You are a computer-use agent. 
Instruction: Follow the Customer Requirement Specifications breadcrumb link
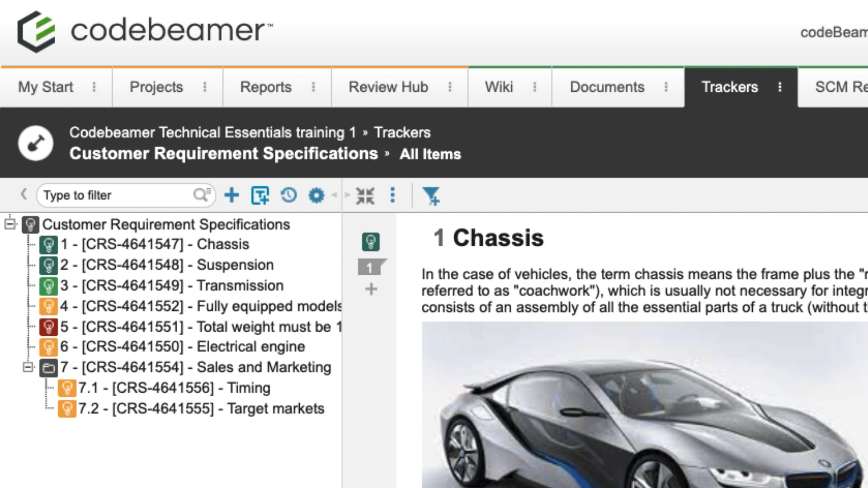[x=224, y=154]
